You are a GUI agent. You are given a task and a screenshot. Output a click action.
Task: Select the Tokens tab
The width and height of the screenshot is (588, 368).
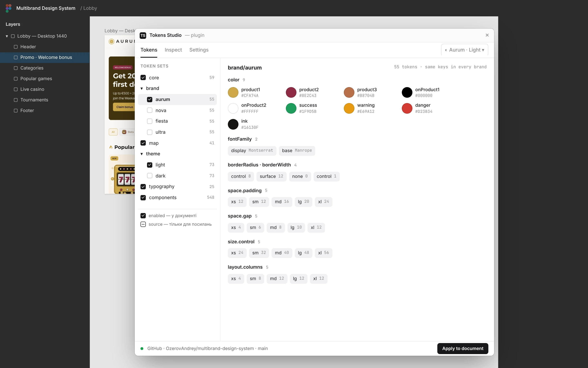(149, 50)
